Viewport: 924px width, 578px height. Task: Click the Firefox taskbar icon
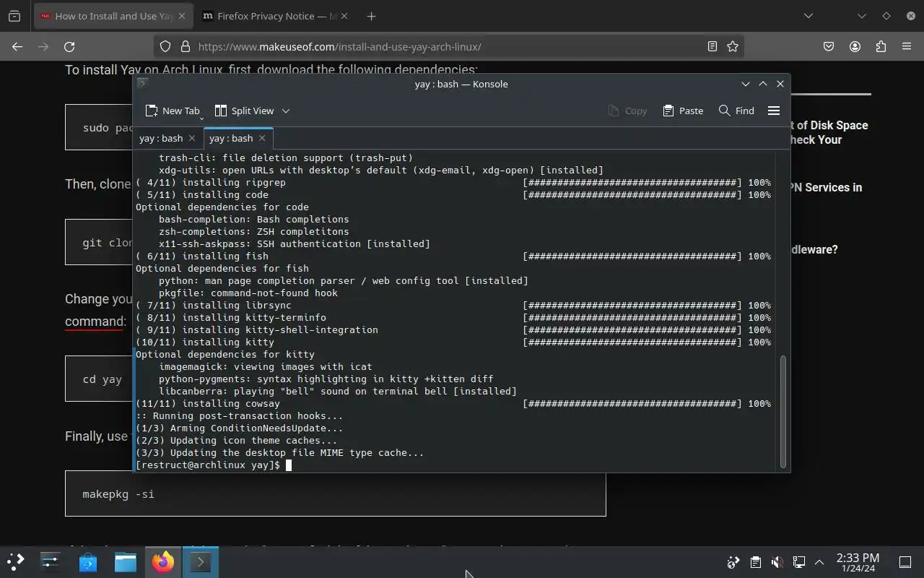point(163,561)
